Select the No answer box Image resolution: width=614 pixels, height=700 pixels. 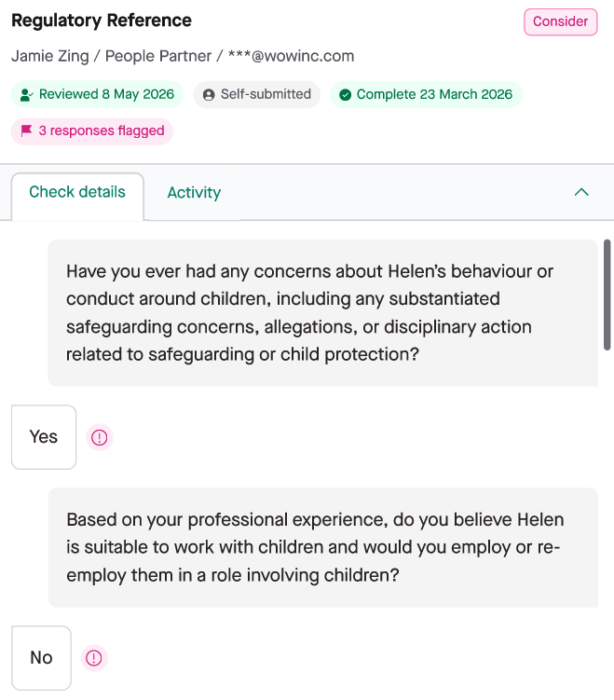(41, 657)
